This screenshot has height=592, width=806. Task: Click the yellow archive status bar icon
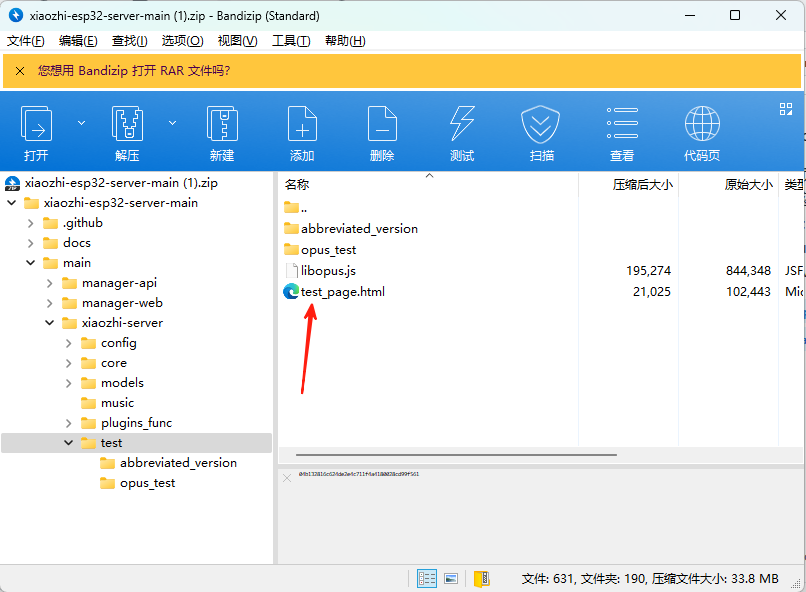click(x=482, y=579)
